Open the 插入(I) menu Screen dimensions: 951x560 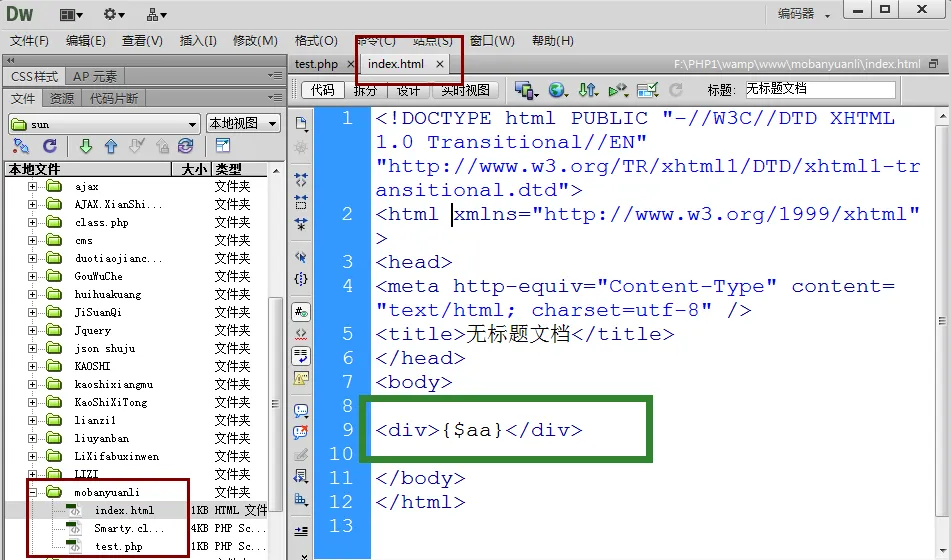click(198, 41)
